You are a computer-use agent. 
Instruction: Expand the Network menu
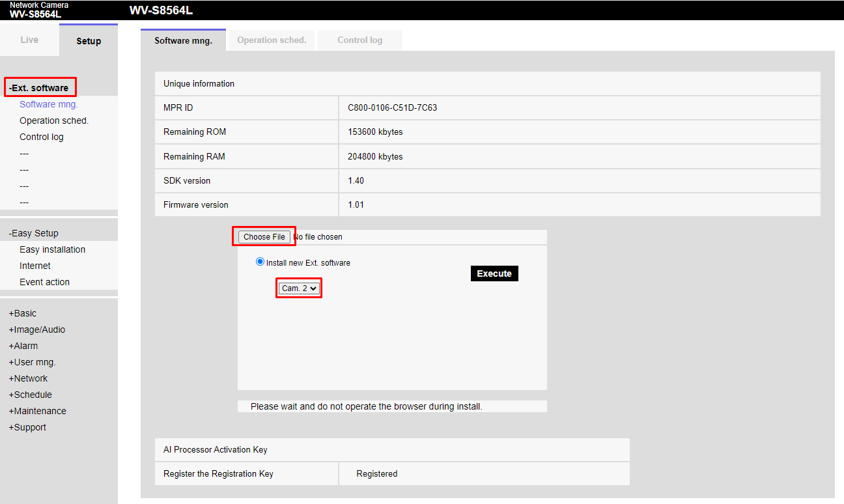coord(28,378)
